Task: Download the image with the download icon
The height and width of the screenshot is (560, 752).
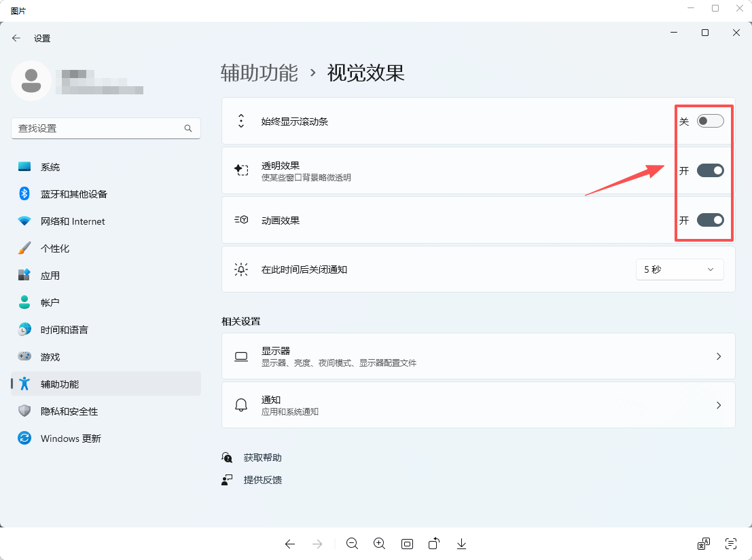Action: [x=461, y=544]
